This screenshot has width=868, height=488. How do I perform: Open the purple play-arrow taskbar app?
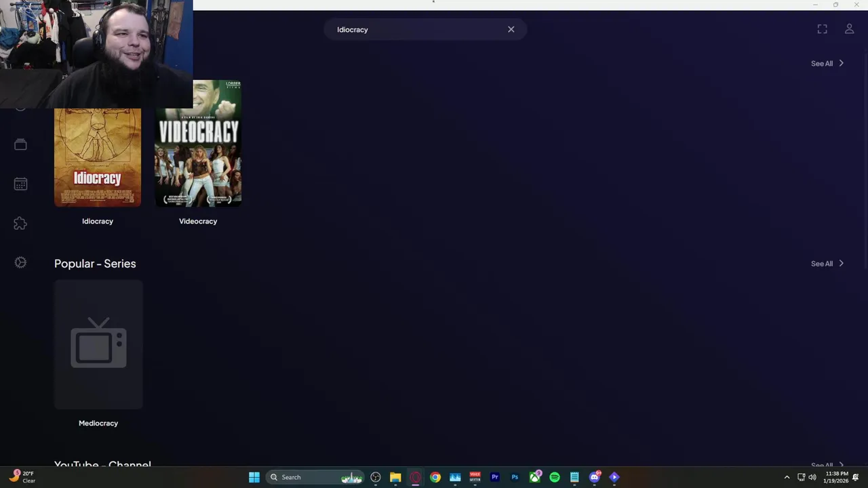(614, 477)
